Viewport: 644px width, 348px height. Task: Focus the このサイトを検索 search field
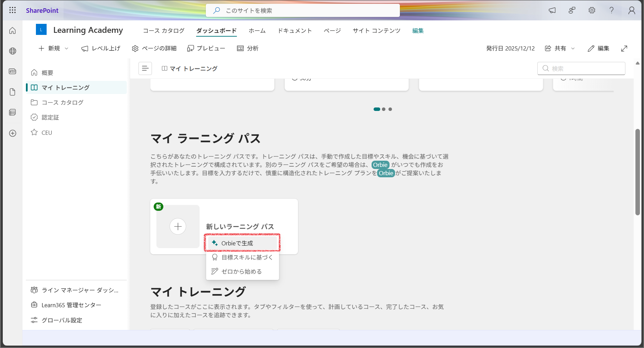[x=303, y=10]
